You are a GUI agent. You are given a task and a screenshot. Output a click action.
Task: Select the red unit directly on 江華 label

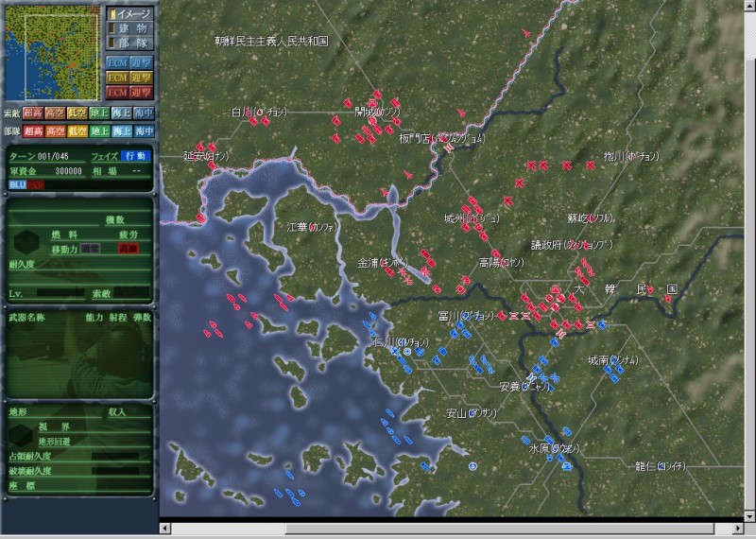pos(314,226)
